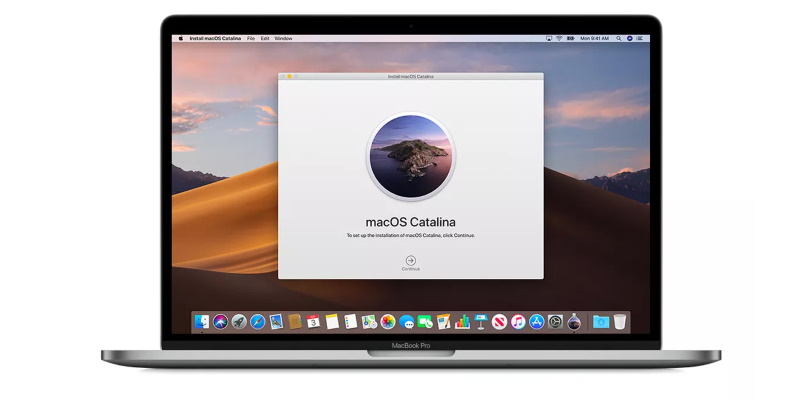This screenshot has height=400, width=800.
Task: Click the battery status icon in the menu bar
Action: point(570,38)
